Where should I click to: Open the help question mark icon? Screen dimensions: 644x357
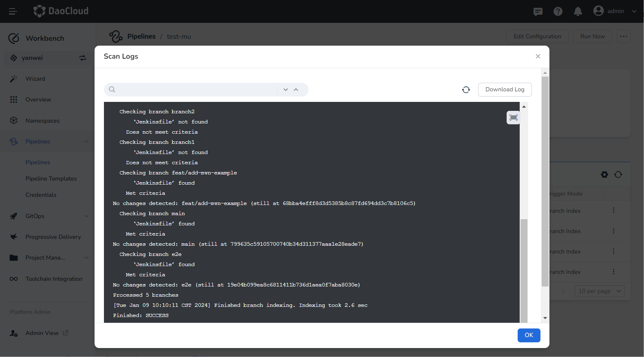558,11
